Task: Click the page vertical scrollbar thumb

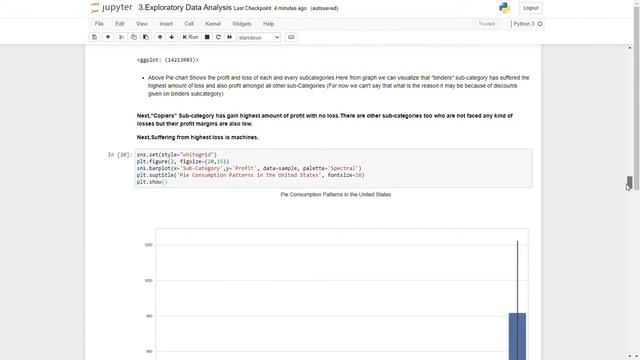Action: [x=630, y=182]
